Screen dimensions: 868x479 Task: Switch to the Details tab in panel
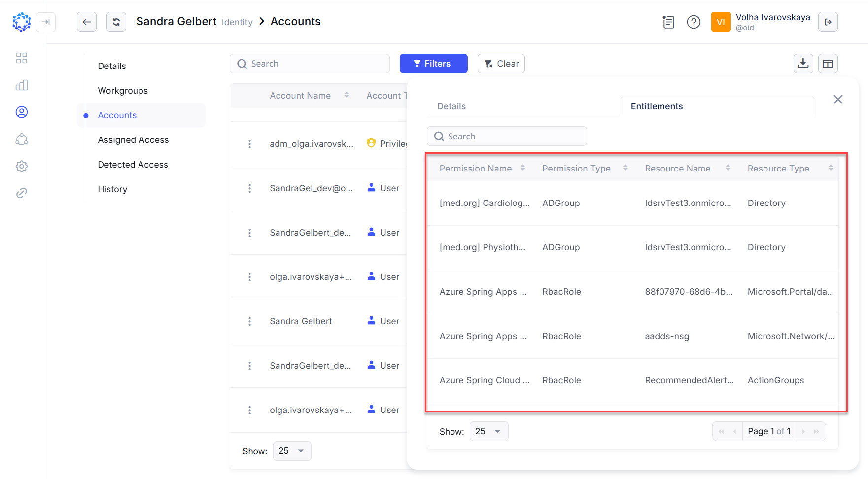pyautogui.click(x=451, y=106)
